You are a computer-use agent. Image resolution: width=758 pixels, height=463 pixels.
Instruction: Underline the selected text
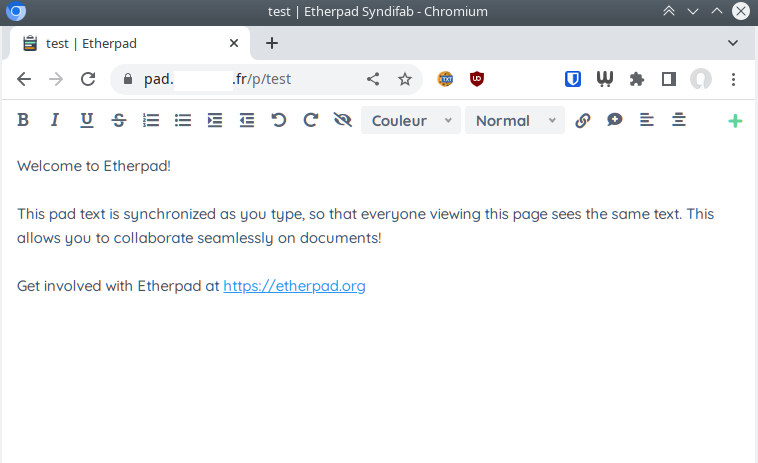87,120
